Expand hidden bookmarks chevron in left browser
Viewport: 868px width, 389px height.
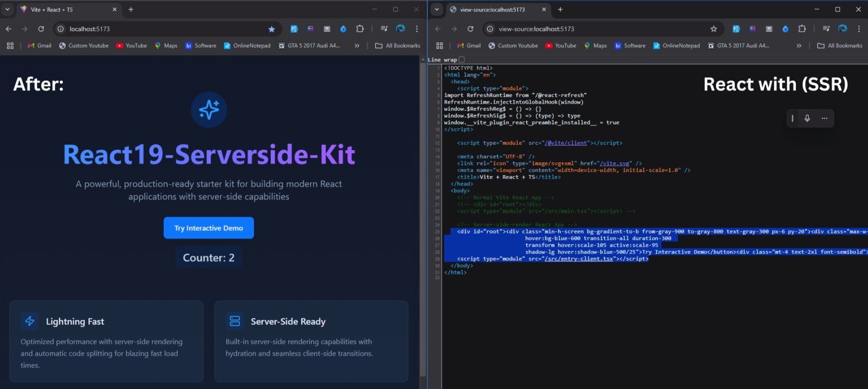(x=357, y=46)
